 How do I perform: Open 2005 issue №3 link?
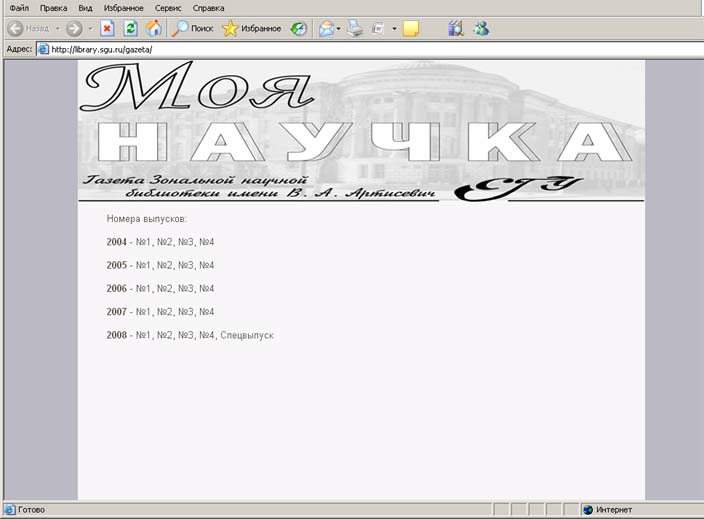185,265
